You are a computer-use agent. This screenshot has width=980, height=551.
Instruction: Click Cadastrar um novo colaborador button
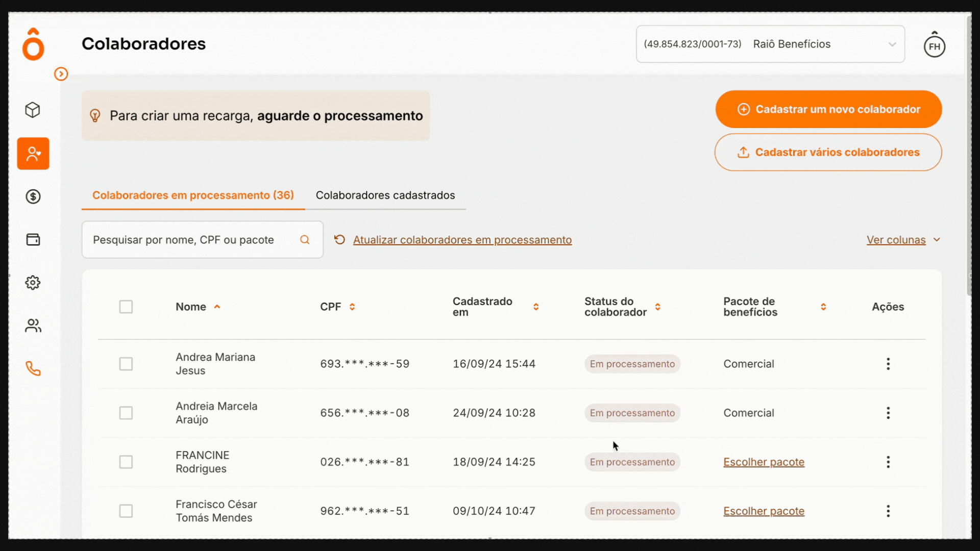point(828,109)
